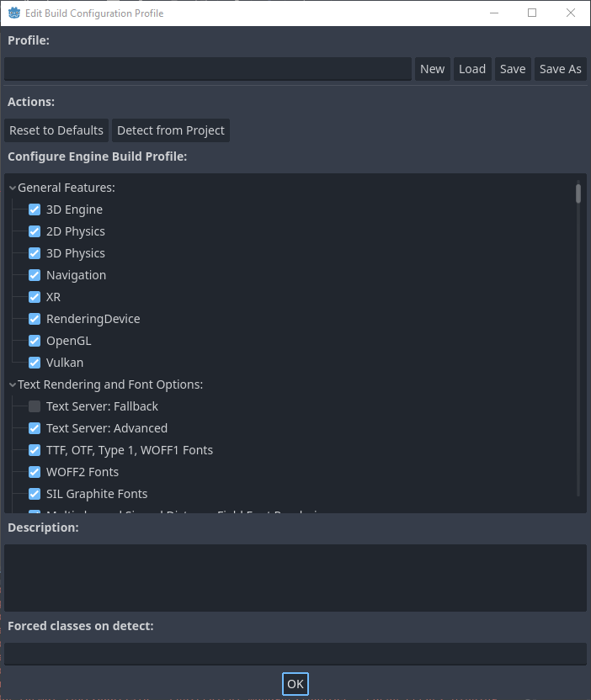
Task: Toggle the Navigation checkbox
Action: [x=35, y=275]
